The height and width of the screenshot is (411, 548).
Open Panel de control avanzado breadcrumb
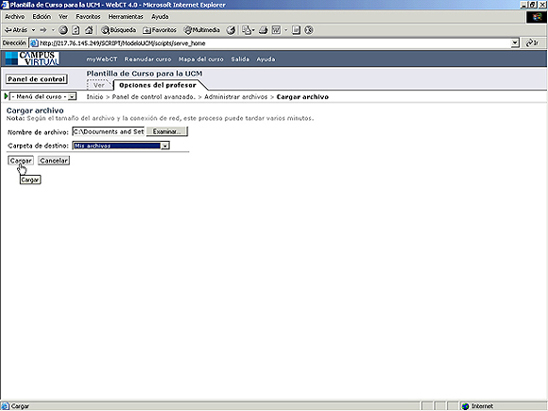(x=153, y=97)
